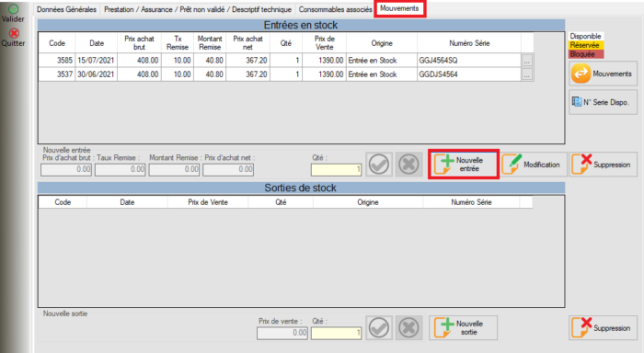Click Suppression beside the Modification button

[x=603, y=165]
